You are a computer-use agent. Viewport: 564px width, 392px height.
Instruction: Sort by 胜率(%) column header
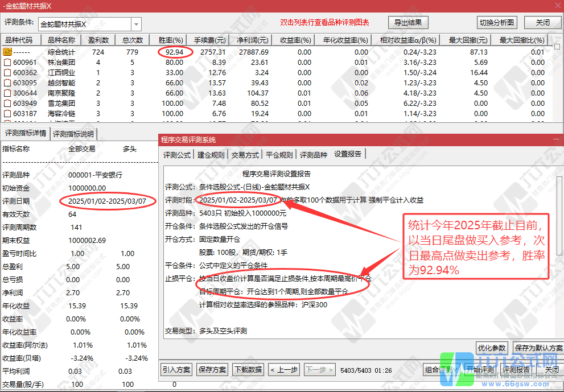point(171,40)
